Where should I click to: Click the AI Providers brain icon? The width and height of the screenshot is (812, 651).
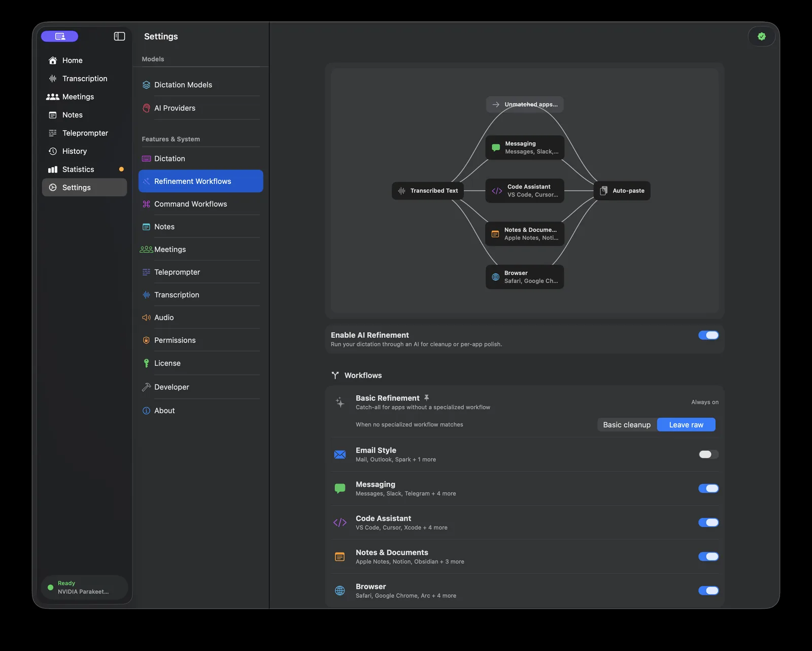146,108
